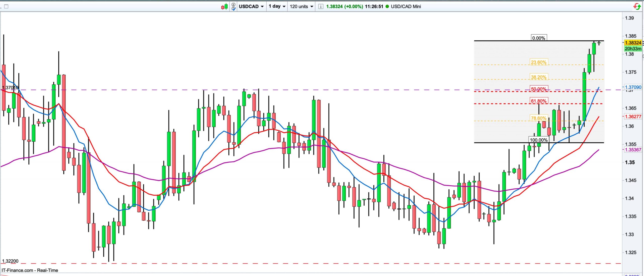The height and width of the screenshot is (276, 644).
Task: Click the 1.37010 purple horizontal line label
Action: point(10,88)
